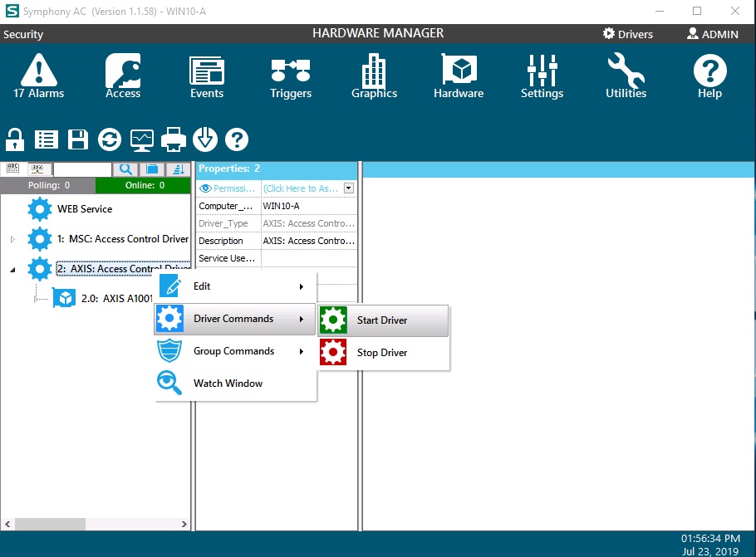The height and width of the screenshot is (557, 756).
Task: Click the ADMIN user button
Action: pos(713,34)
